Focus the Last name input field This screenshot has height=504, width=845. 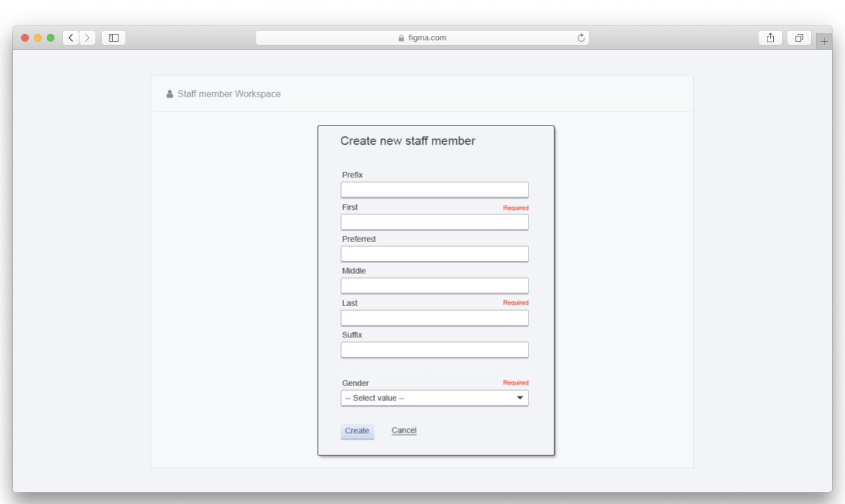434,318
